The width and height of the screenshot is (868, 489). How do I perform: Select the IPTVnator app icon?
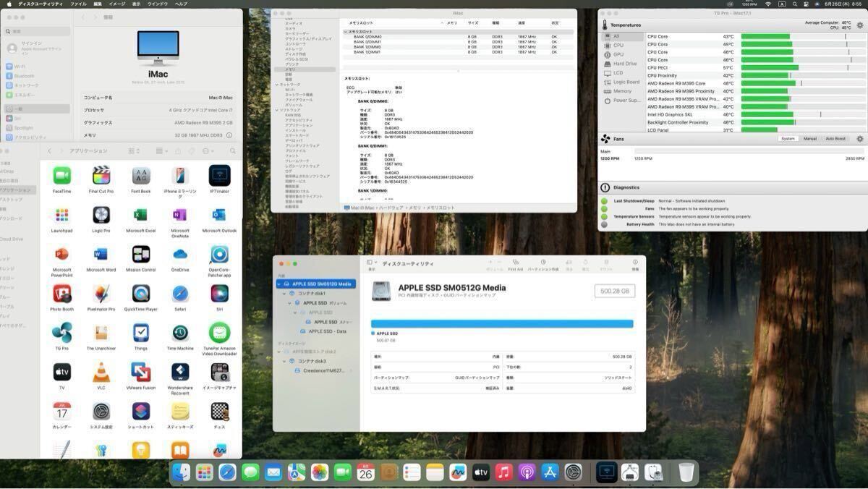(x=219, y=176)
